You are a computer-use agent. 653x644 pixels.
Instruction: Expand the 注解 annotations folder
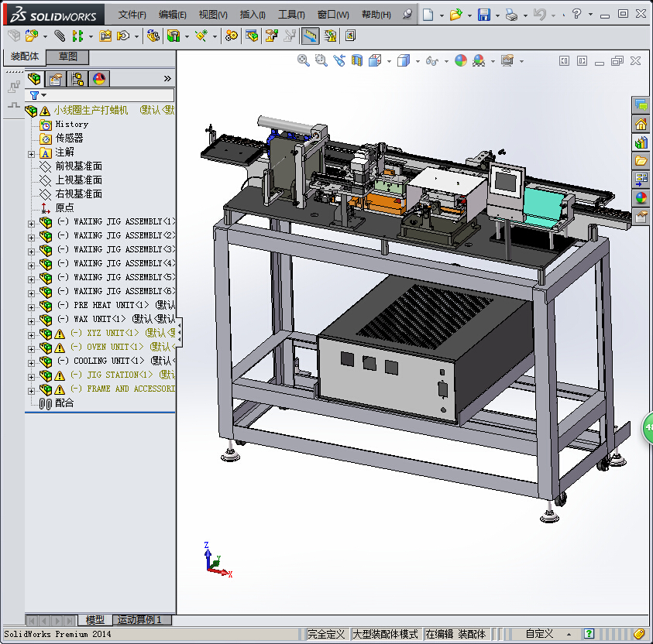click(x=31, y=154)
